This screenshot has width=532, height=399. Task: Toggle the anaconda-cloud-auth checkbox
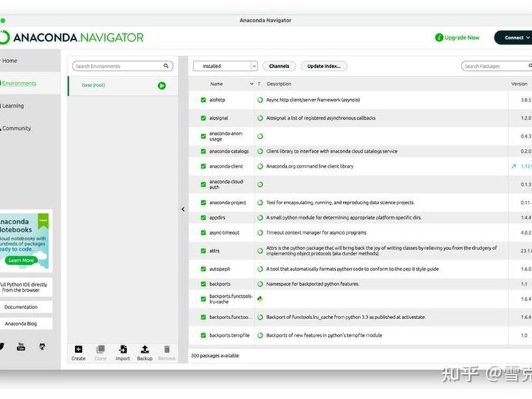[x=203, y=185]
